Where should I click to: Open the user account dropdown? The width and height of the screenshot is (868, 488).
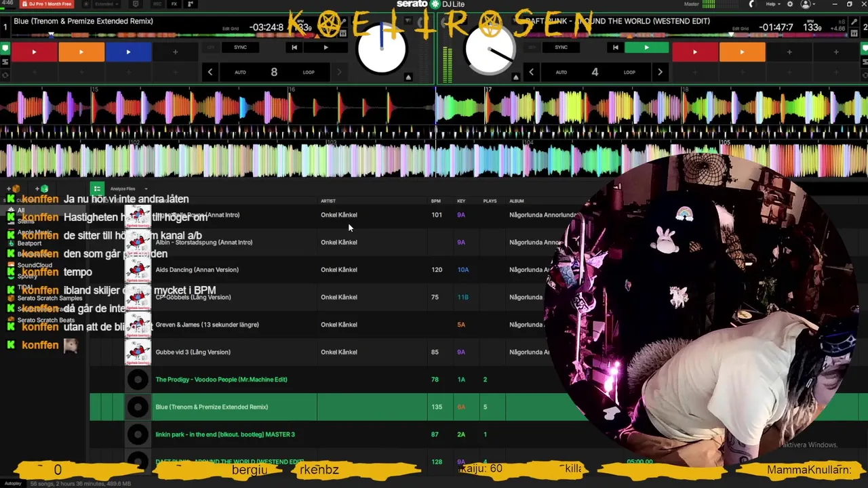click(x=808, y=4)
